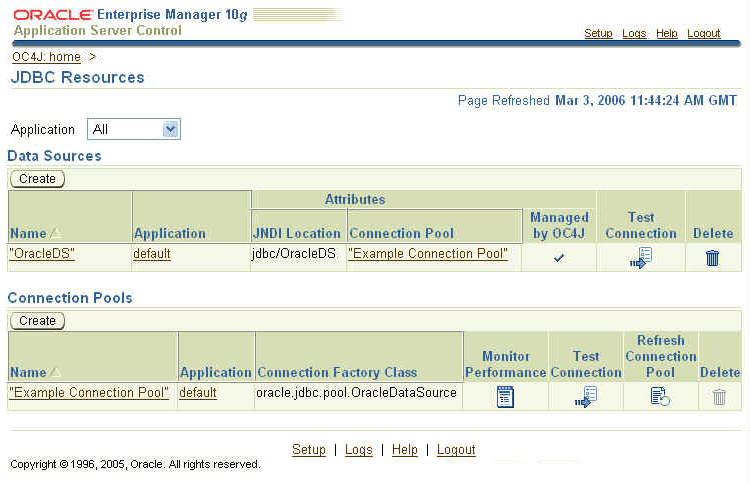Screen dimensions: 750x483
Task: Sort Connection Pools by Name column
Action: [x=35, y=372]
